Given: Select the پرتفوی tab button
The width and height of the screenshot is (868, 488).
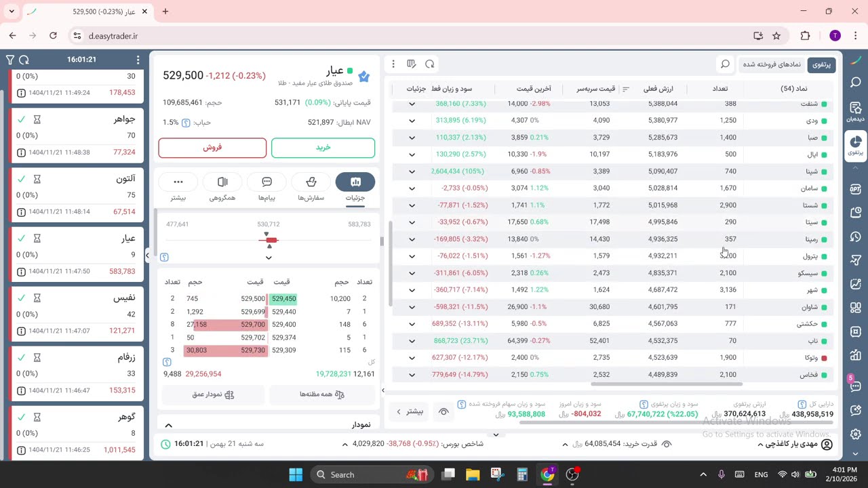Looking at the screenshot, I should 821,64.
